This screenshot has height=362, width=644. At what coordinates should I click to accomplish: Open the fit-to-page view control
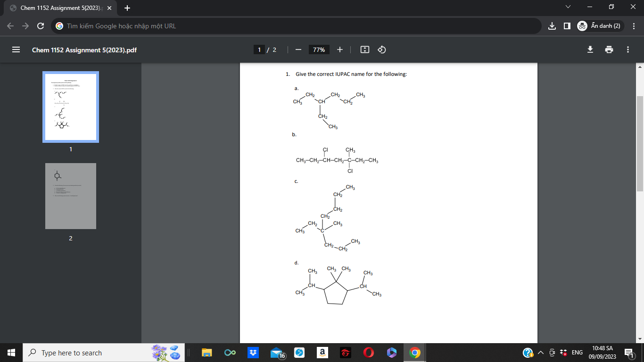pos(364,49)
